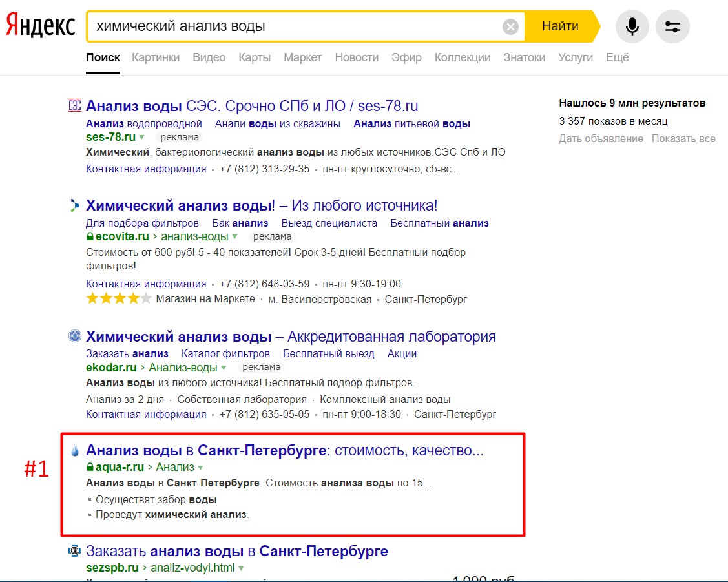This screenshot has width=728, height=582.
Task: Click 'реклама' label under ses-78.ru
Action: [x=180, y=137]
